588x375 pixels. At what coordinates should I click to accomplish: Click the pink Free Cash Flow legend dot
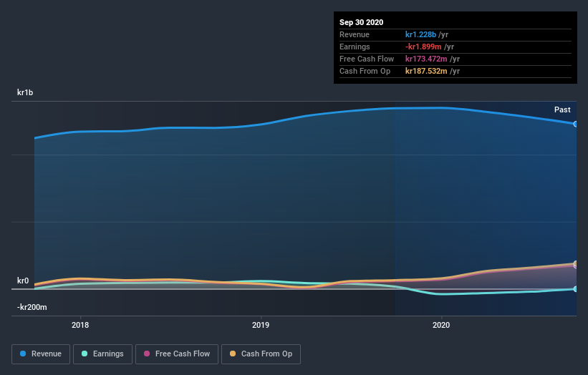point(147,354)
